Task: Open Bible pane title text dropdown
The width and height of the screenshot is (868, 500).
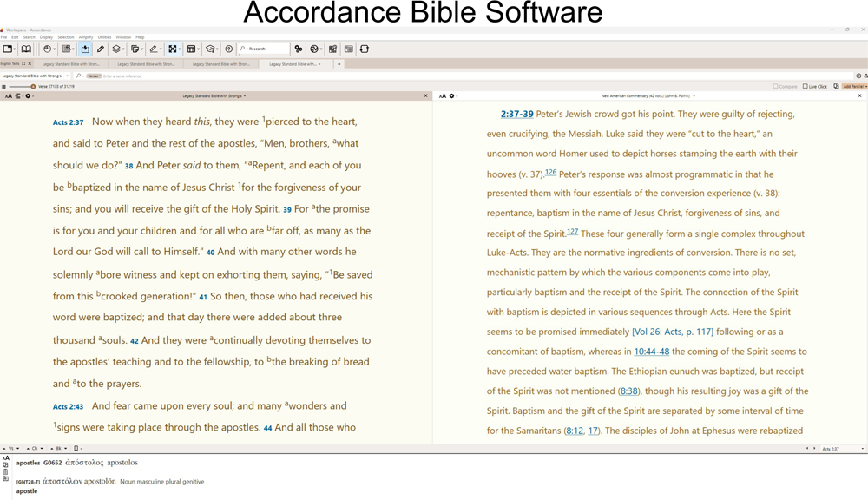Action: coord(214,95)
